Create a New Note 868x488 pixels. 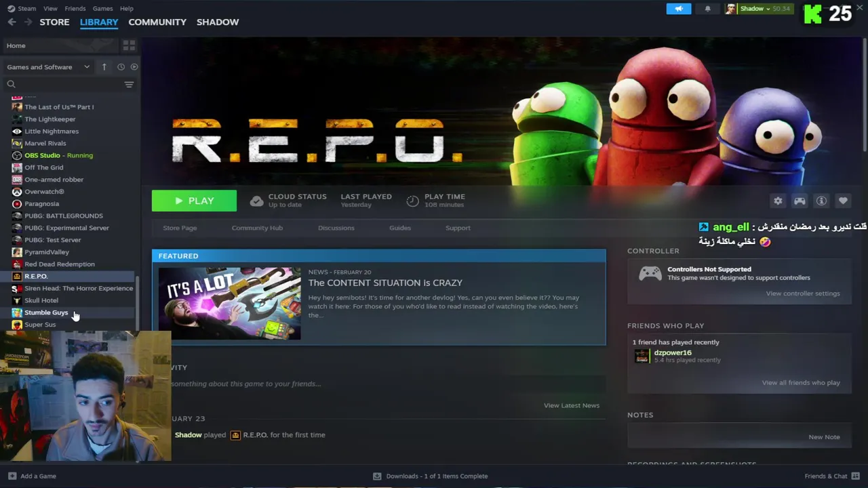tap(824, 437)
